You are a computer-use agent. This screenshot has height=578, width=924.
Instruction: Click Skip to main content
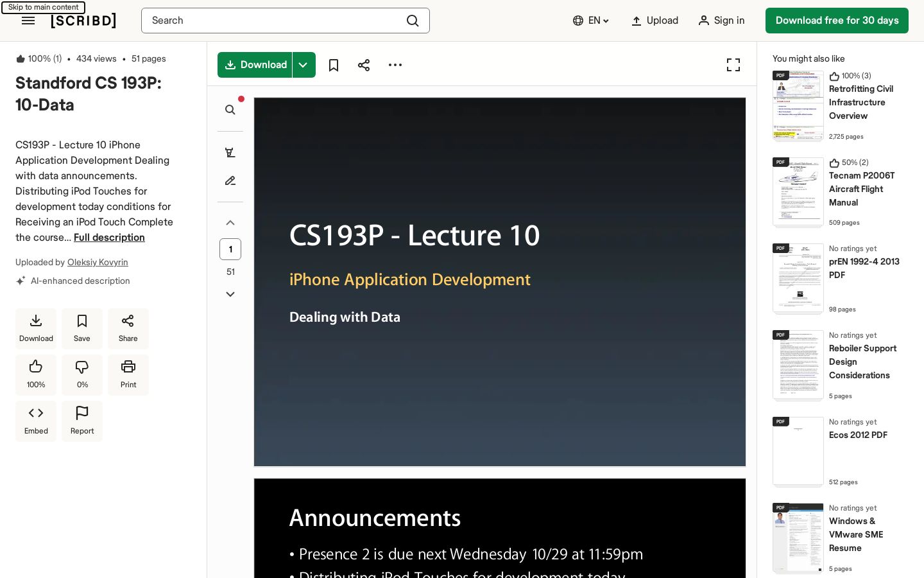pyautogui.click(x=43, y=7)
